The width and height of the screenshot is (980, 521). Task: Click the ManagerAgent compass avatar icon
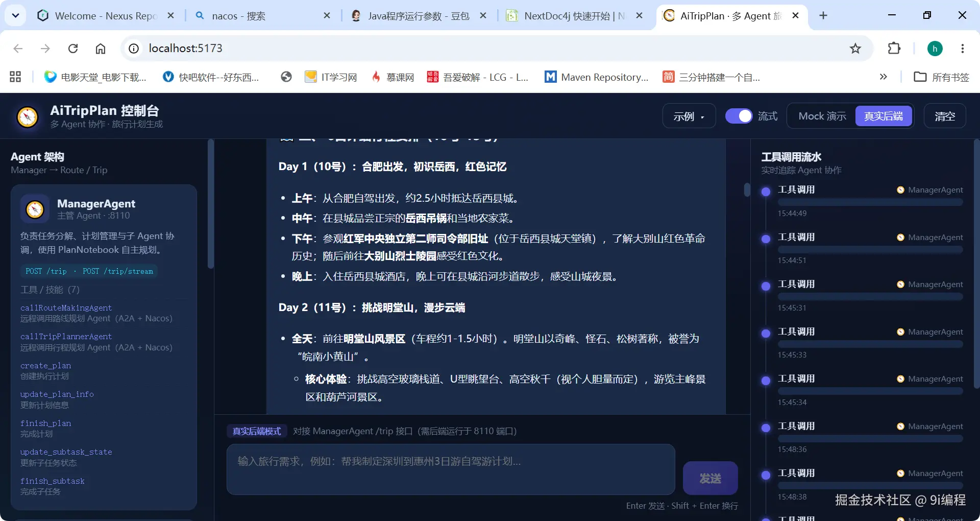coord(35,209)
